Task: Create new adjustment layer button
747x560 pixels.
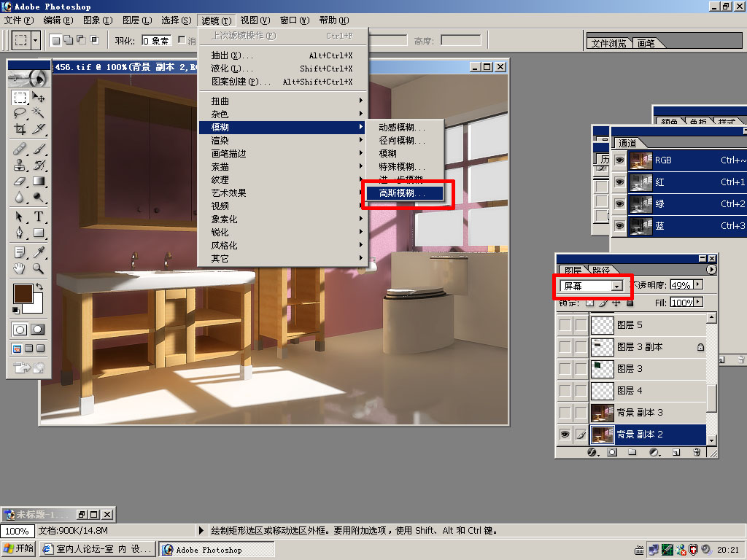Action: coord(654,452)
